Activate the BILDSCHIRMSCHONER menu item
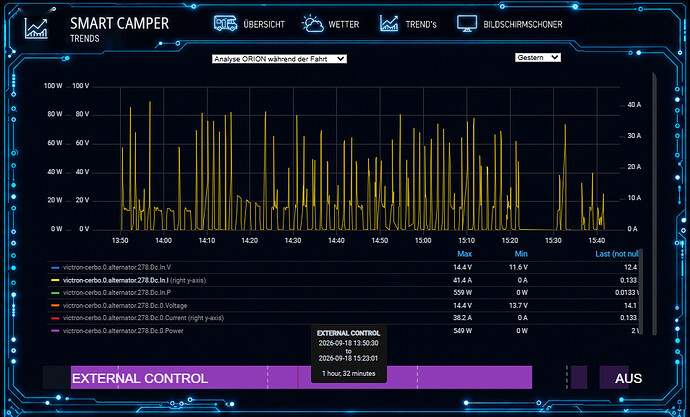 (523, 24)
